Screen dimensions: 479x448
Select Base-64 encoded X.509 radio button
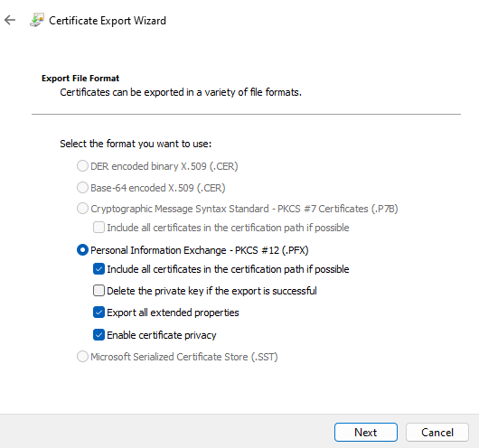82,188
